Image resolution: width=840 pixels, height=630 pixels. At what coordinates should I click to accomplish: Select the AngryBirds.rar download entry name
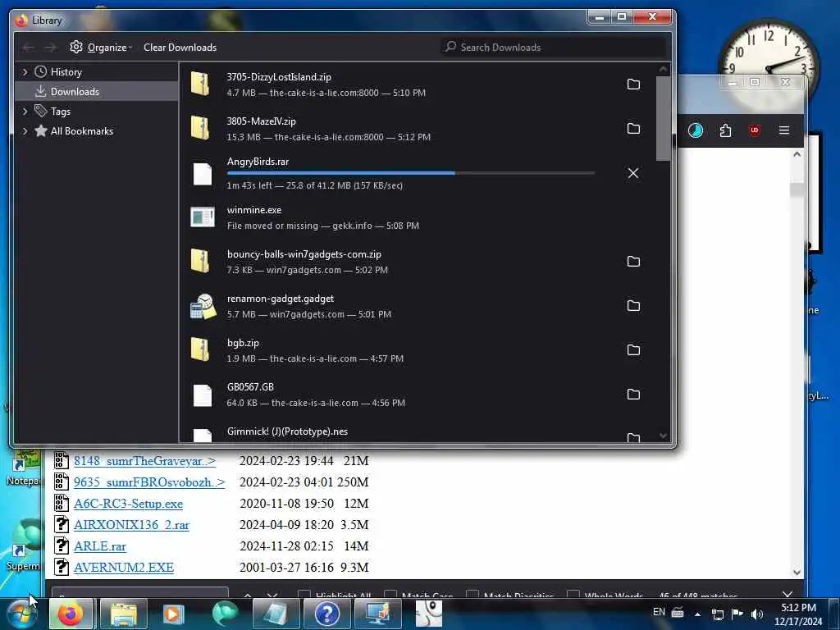(258, 162)
